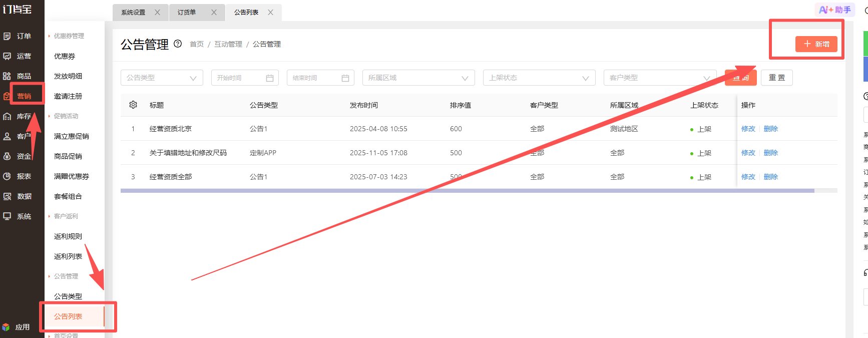Open the 上架状态 filter dropdown
The height and width of the screenshot is (338, 868).
(539, 78)
